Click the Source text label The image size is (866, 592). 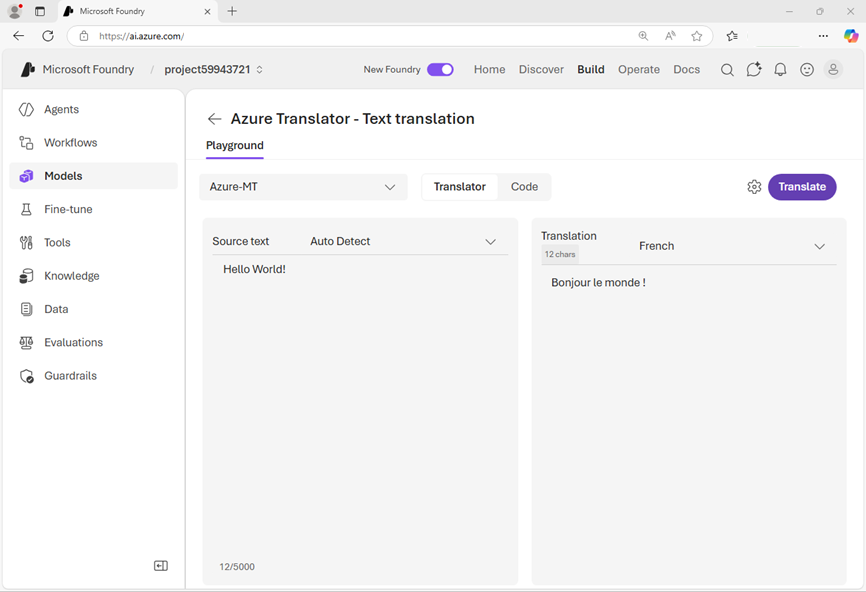point(240,241)
